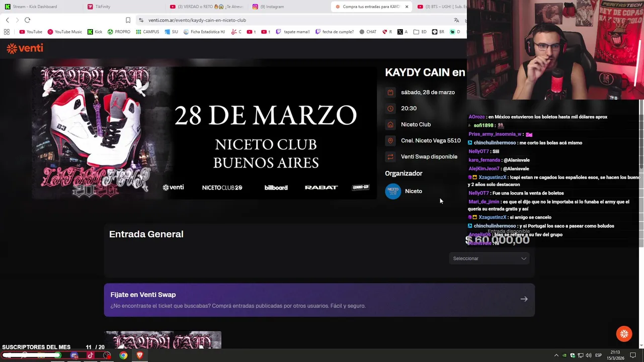644x362 pixels.
Task: Go back to the previous page
Action: click(x=7, y=20)
